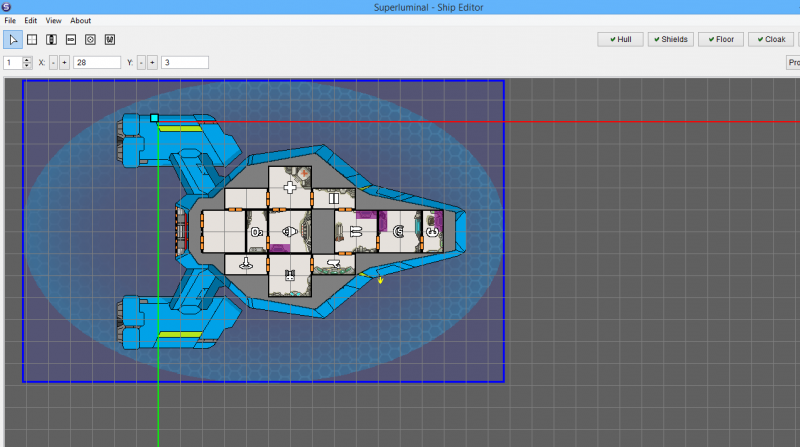
Task: Toggle Hull visibility
Action: click(x=620, y=39)
